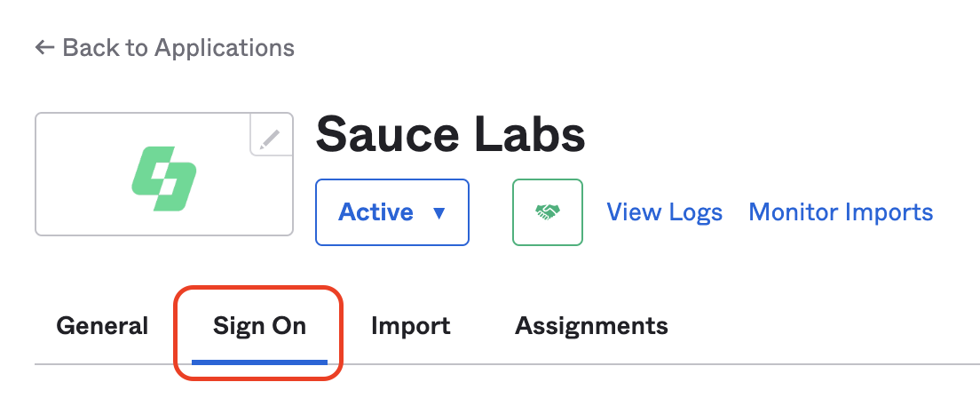Go to the Assignments tab

pyautogui.click(x=591, y=326)
